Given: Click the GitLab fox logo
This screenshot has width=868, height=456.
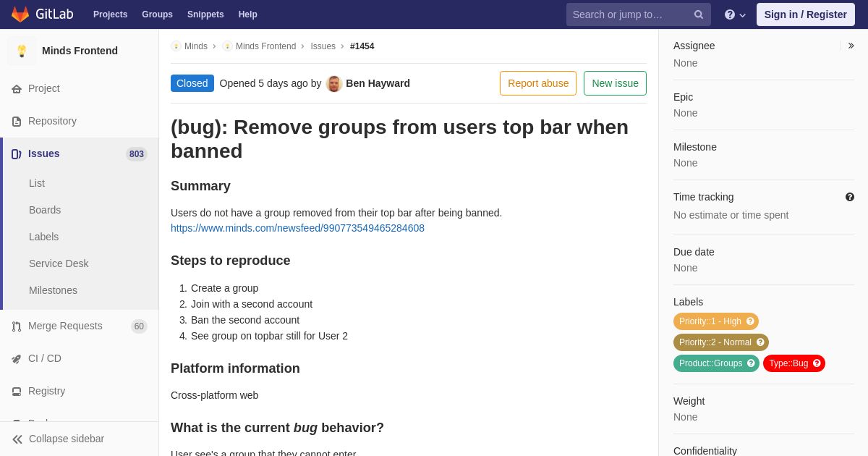Looking at the screenshot, I should click(20, 14).
